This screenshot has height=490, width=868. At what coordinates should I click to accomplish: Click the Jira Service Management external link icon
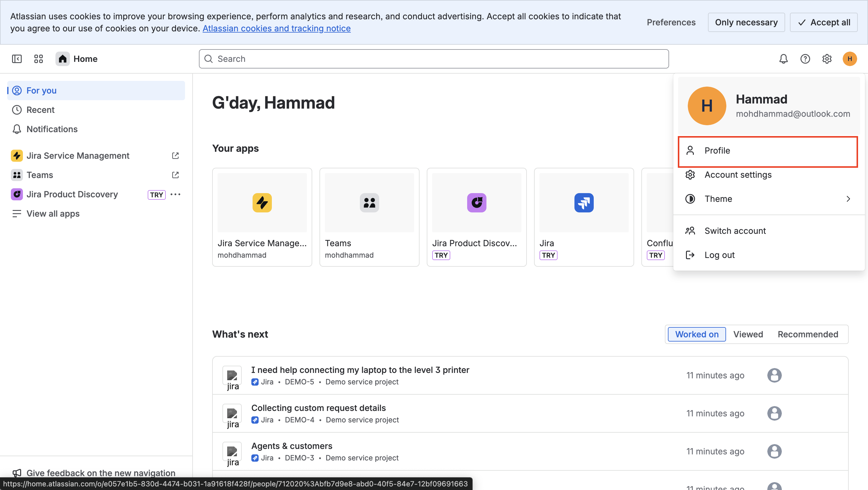click(175, 155)
